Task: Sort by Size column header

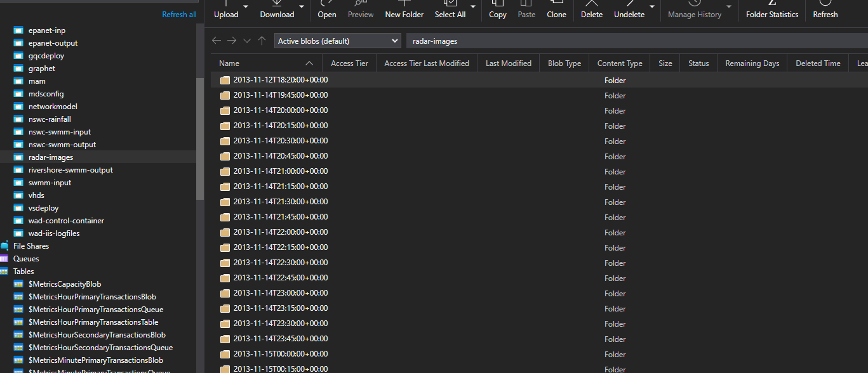Action: [x=665, y=63]
